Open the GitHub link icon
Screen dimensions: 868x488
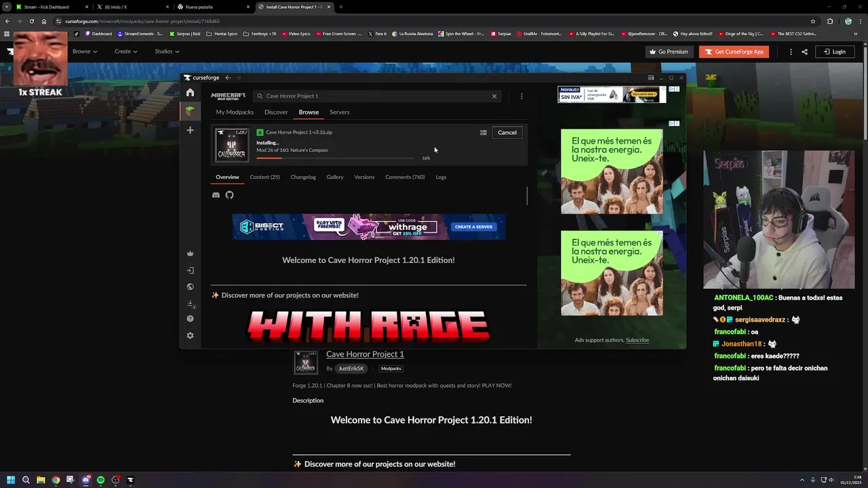[229, 195]
